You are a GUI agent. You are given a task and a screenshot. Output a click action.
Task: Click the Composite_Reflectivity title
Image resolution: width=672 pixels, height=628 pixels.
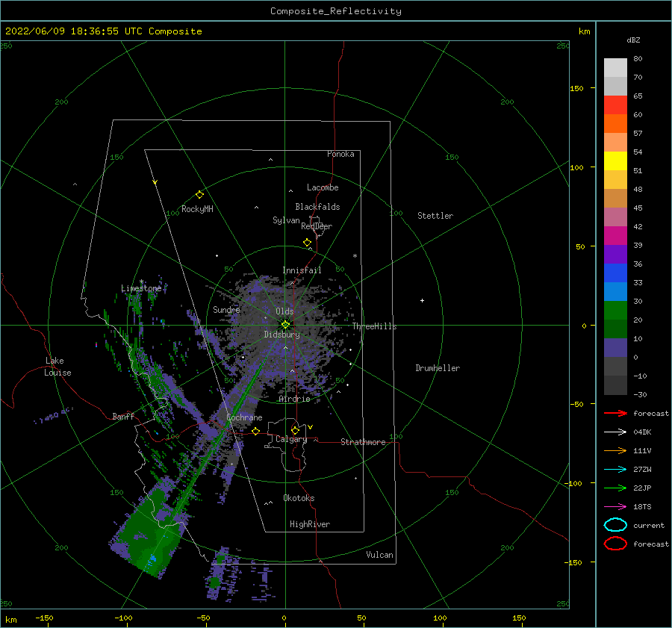tap(336, 11)
